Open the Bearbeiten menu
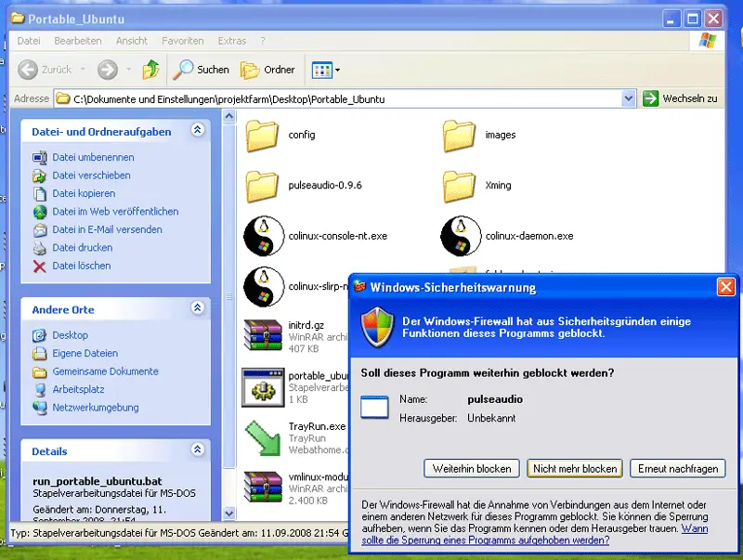The height and width of the screenshot is (560, 743). tap(78, 41)
